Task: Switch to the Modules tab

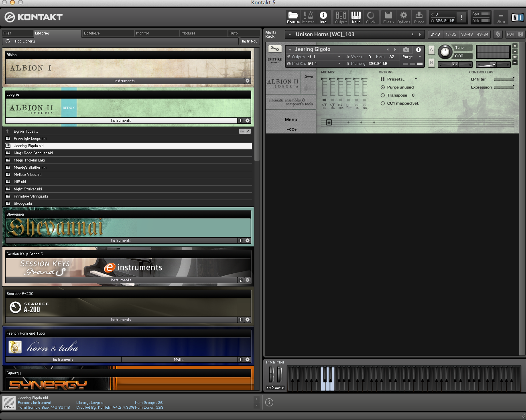Action: [203, 33]
